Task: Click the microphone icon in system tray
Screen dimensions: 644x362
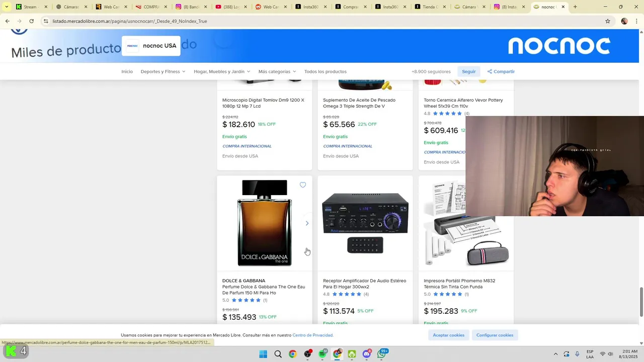Action: coord(577,354)
